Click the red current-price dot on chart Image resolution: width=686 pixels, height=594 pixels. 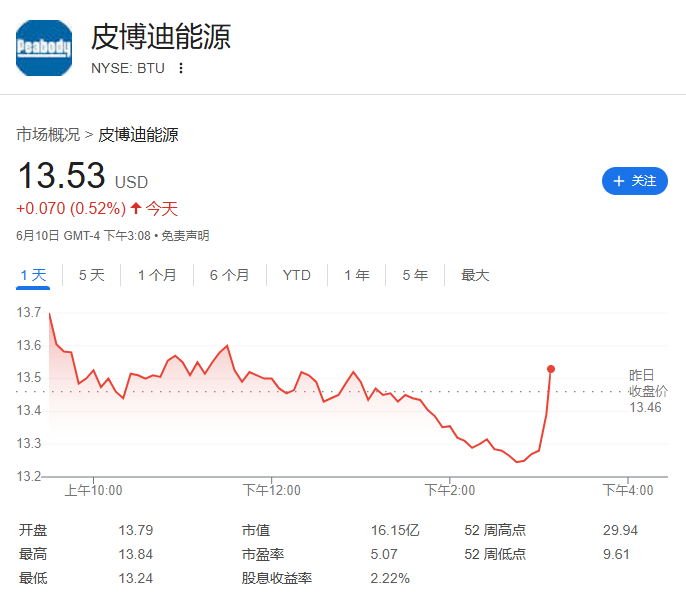point(551,369)
